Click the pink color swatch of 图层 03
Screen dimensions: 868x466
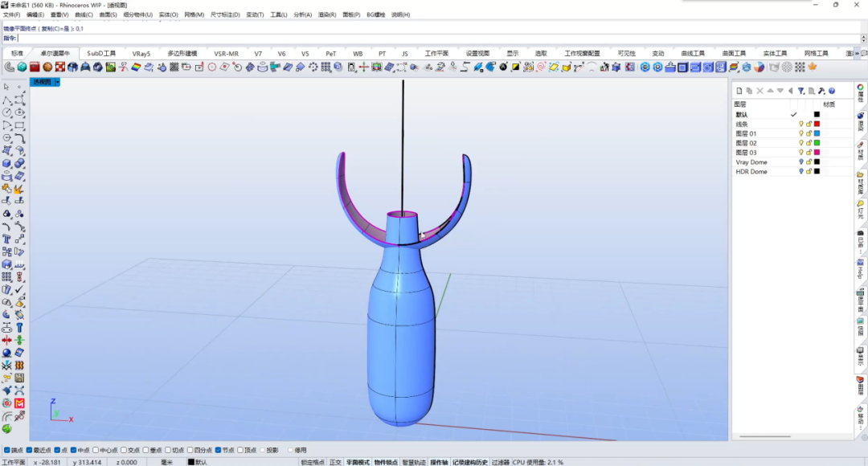click(x=817, y=152)
